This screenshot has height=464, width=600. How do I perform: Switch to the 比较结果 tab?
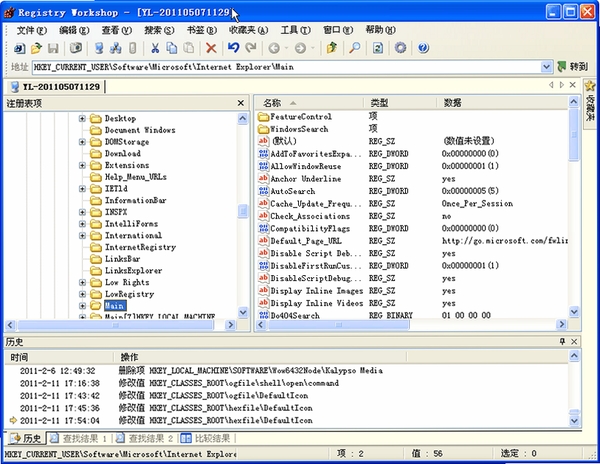[x=206, y=438]
